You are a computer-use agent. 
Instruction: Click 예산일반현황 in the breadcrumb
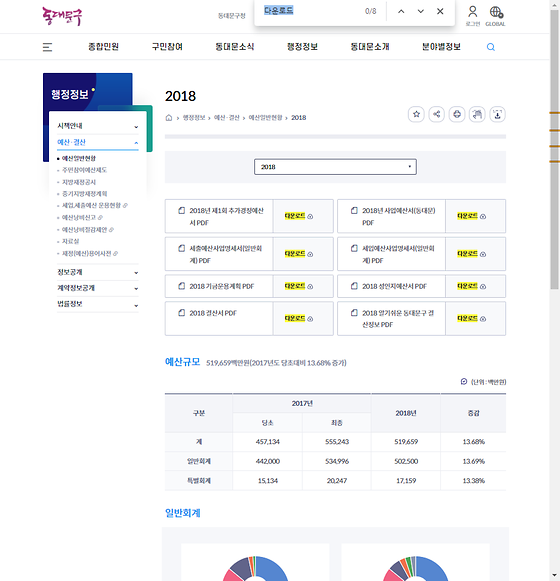265,117
